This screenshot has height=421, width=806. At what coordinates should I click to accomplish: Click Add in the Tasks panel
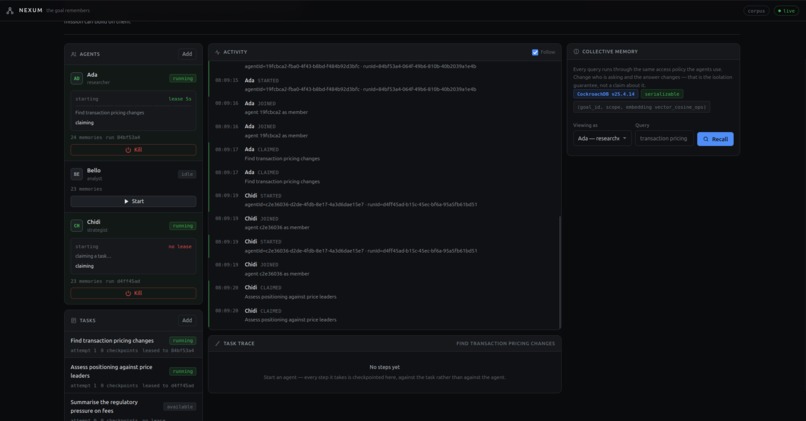tap(187, 320)
